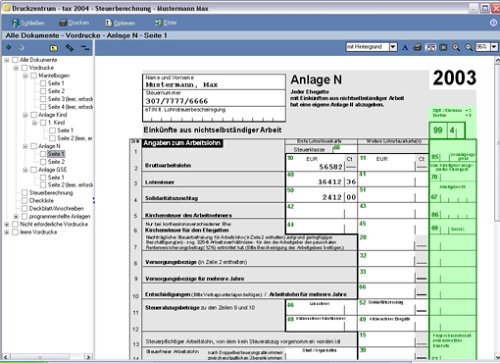Tick the Alle Dokumente checkbox
The height and width of the screenshot is (363, 500).
(15, 60)
